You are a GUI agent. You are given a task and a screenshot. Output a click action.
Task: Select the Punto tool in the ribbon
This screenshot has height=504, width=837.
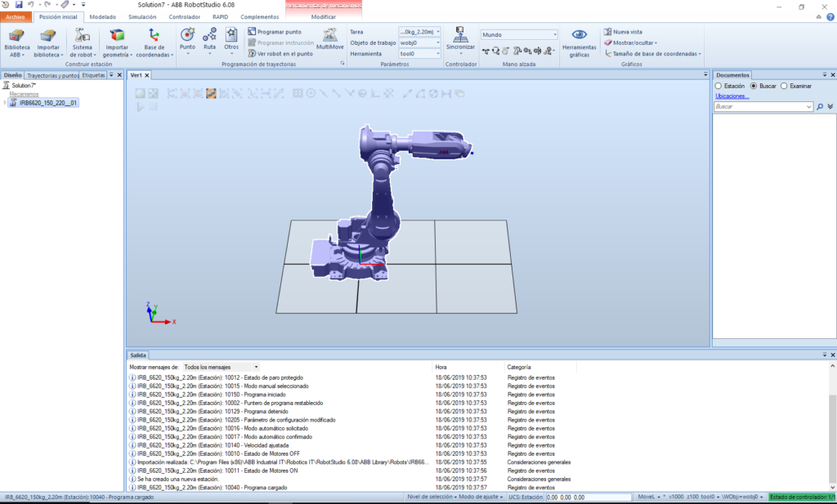(x=188, y=36)
